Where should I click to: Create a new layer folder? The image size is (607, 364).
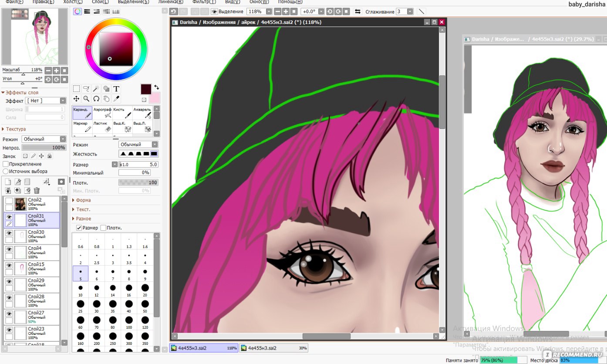27,182
